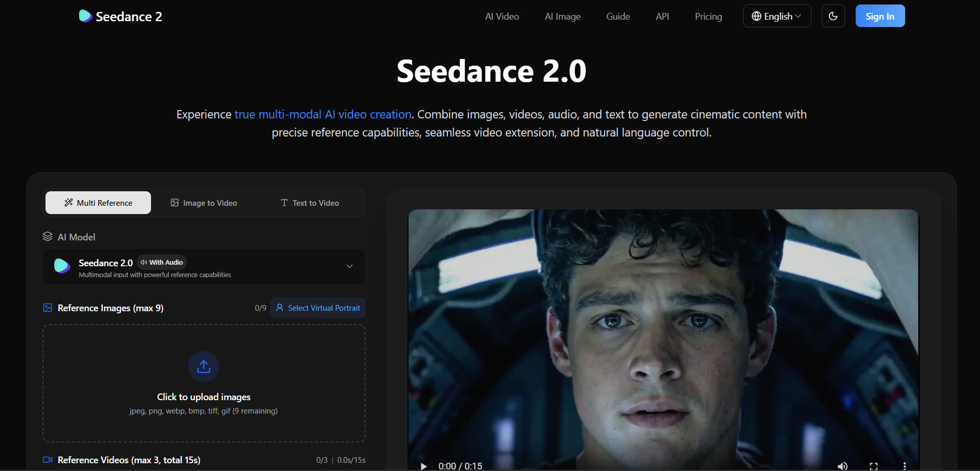Enter fullscreen on the video player
Image resolution: width=980 pixels, height=471 pixels.
click(873, 466)
